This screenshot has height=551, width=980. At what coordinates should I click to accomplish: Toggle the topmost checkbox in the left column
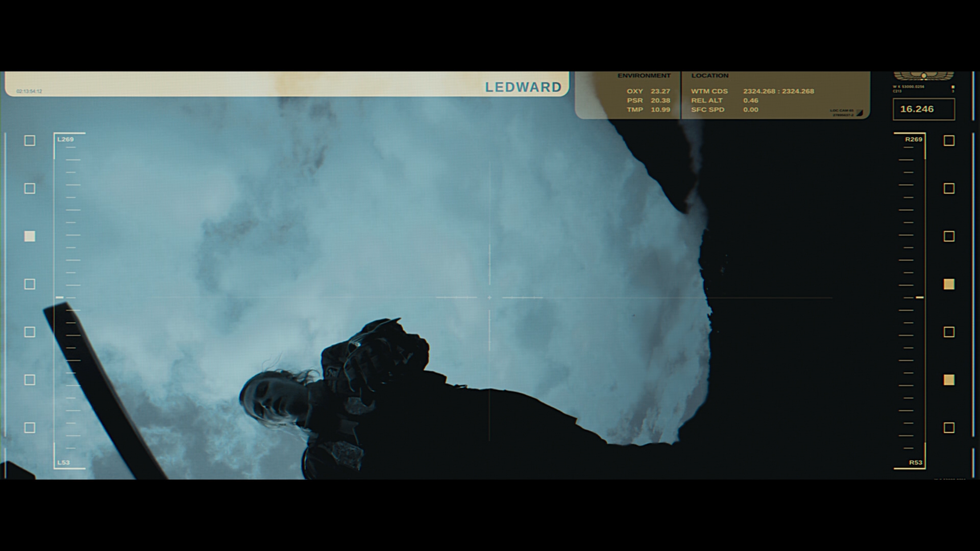pyautogui.click(x=30, y=140)
